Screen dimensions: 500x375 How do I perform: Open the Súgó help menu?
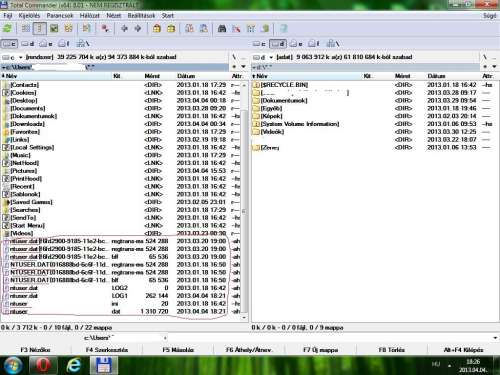[x=490, y=15]
